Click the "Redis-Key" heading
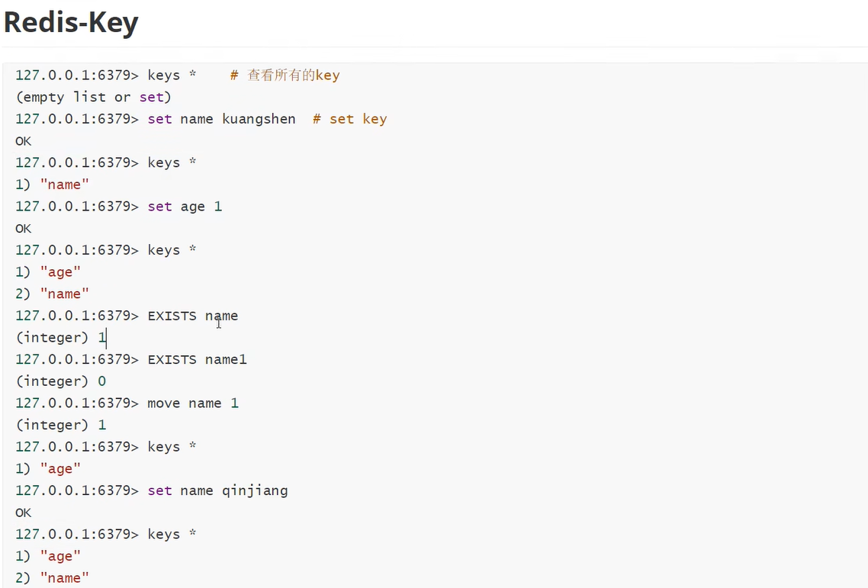Image resolution: width=868 pixels, height=588 pixels. point(71,23)
